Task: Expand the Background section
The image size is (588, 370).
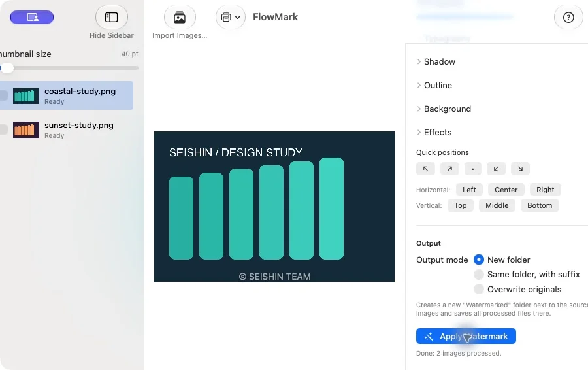Action: click(444, 109)
